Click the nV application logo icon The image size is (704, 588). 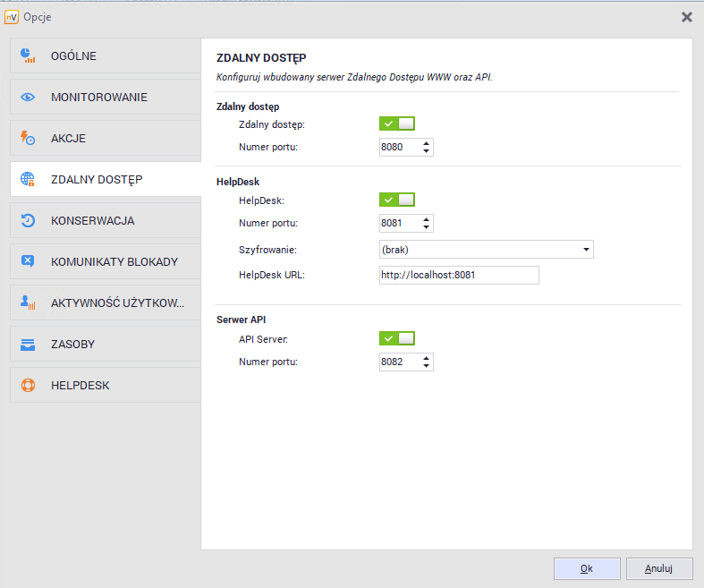coord(12,17)
